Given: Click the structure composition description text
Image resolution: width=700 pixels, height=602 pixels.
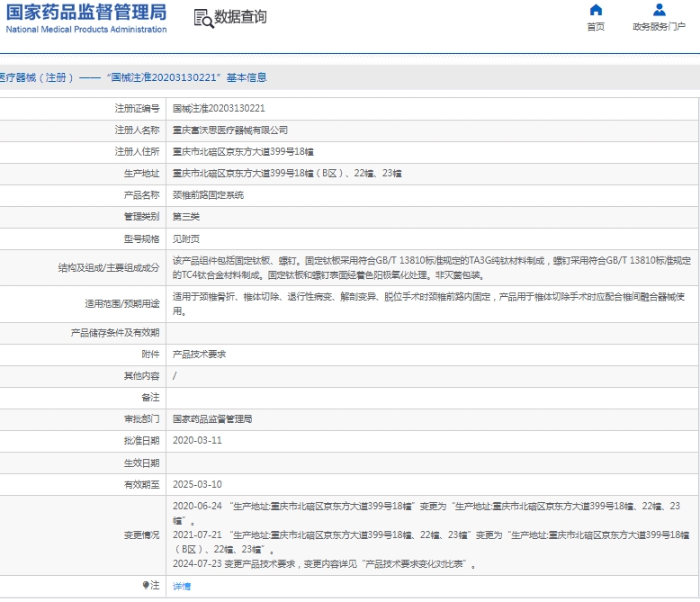Looking at the screenshot, I should pyautogui.click(x=432, y=268).
